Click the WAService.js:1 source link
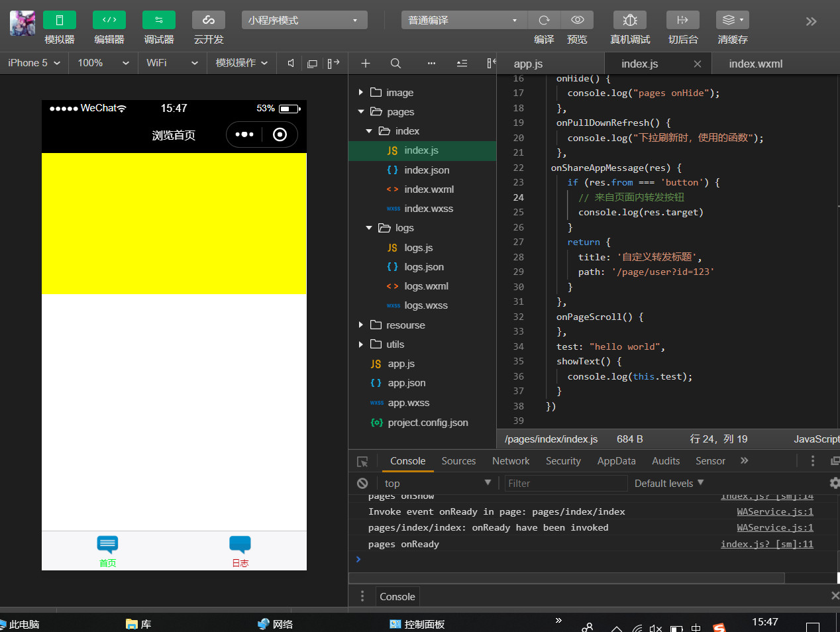Screen dimensions: 840x632 tap(774, 511)
